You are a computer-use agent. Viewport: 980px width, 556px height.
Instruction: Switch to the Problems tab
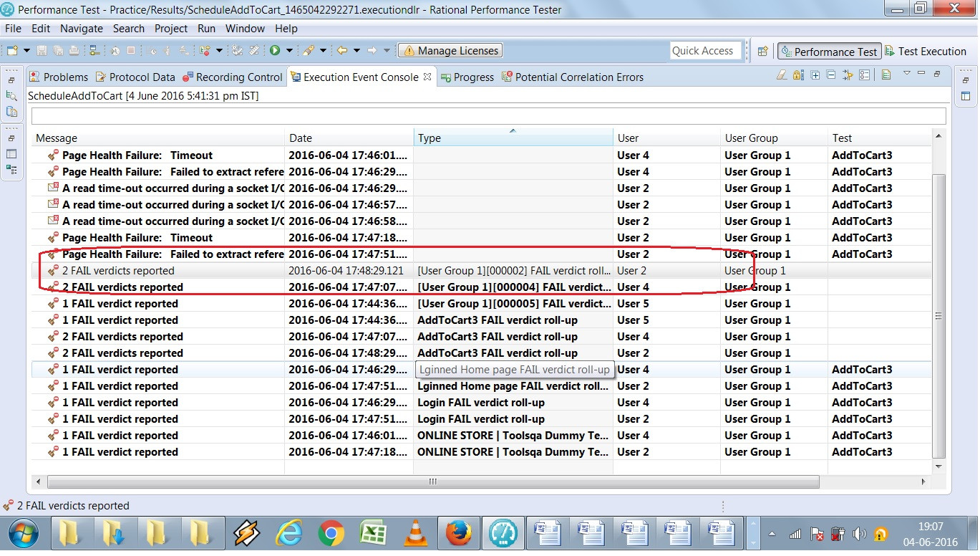point(59,77)
